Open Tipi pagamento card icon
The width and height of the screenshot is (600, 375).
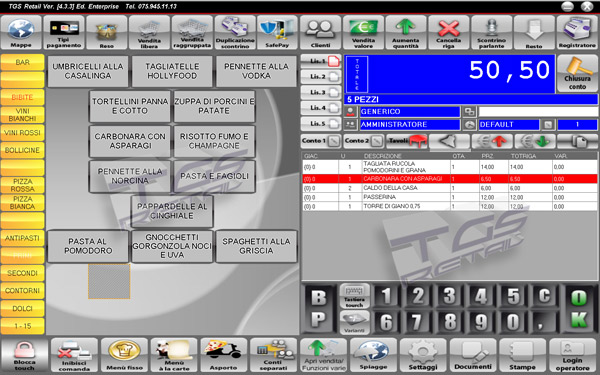[x=64, y=33]
